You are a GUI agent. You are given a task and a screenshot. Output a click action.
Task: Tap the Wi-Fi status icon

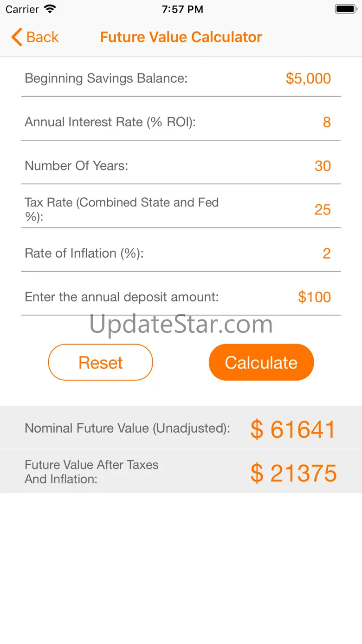[50, 9]
